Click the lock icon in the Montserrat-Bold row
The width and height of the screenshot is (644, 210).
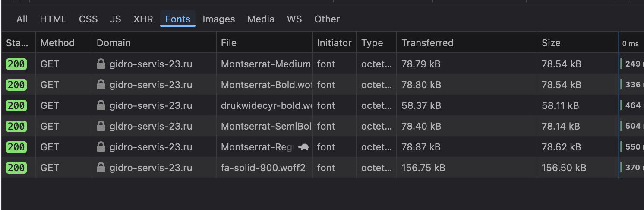tap(101, 85)
